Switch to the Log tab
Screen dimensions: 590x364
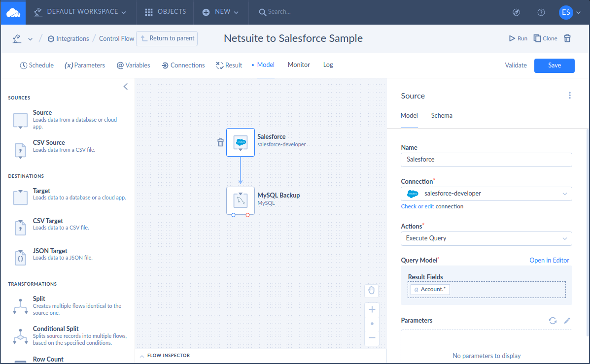click(x=328, y=65)
